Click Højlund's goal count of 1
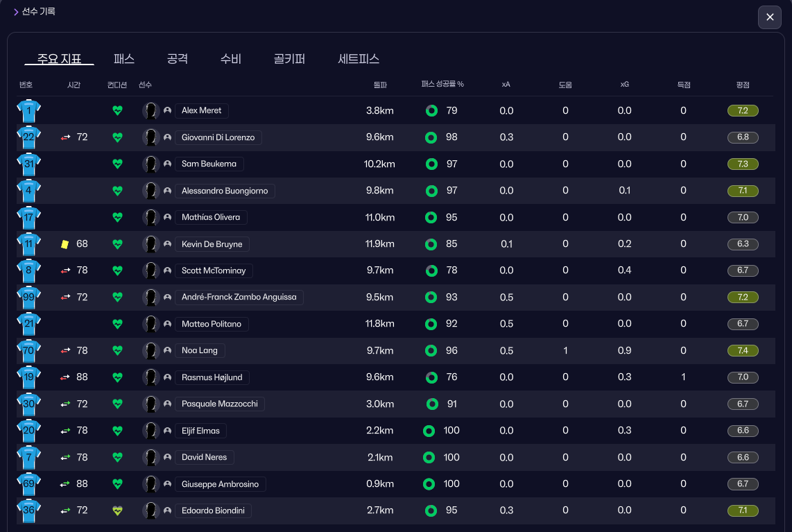 click(x=683, y=377)
